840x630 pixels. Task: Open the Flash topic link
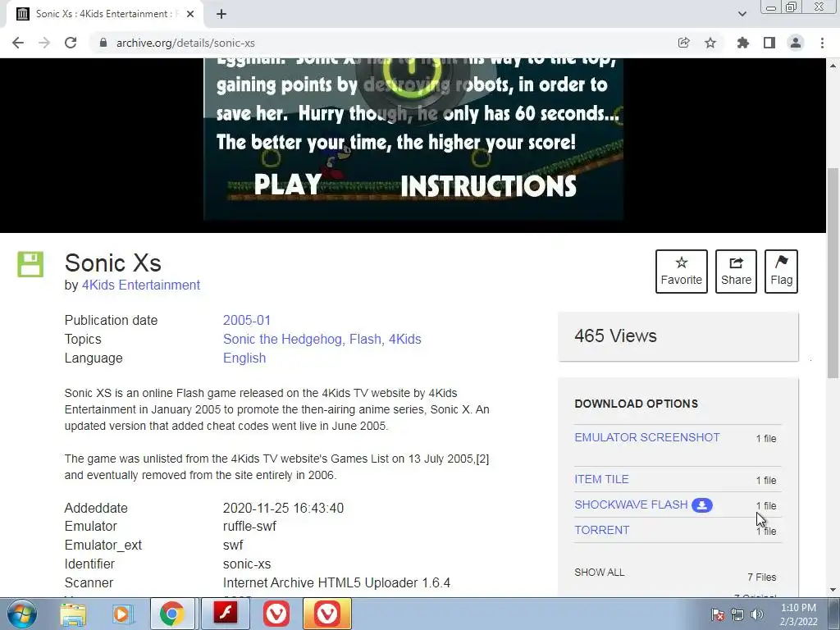[x=365, y=339]
